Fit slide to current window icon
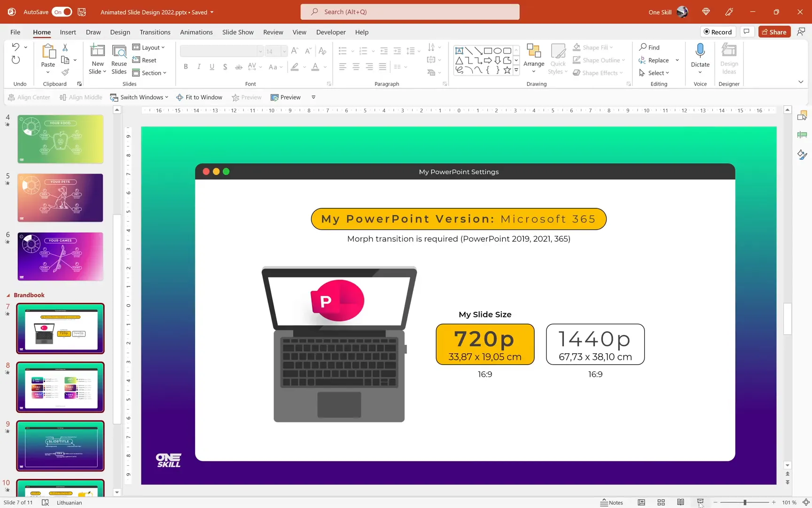812x508 pixels. click(806, 502)
